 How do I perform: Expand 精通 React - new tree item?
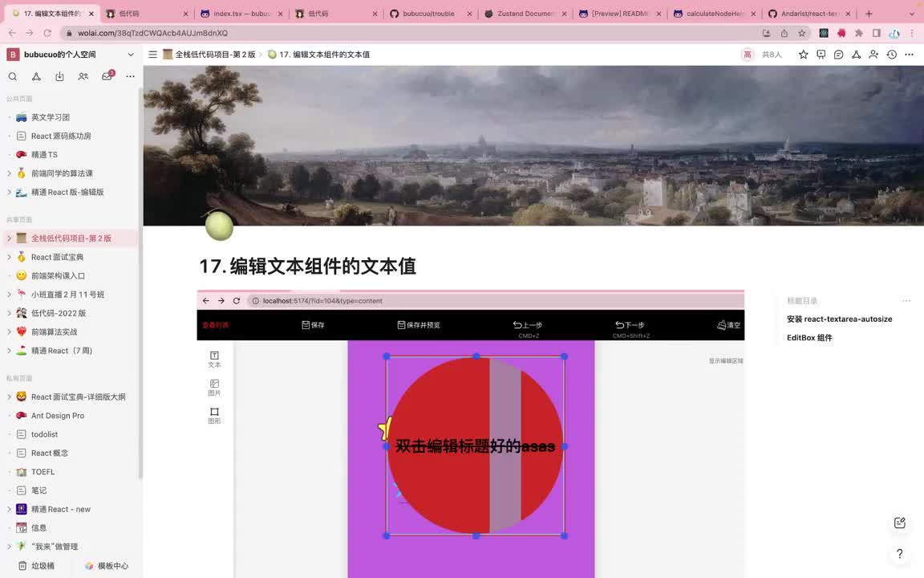point(9,509)
